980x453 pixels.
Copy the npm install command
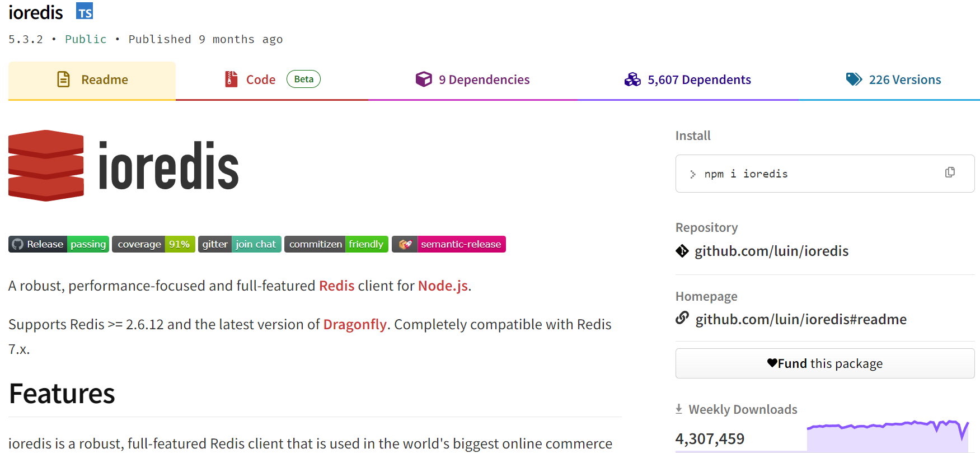950,172
